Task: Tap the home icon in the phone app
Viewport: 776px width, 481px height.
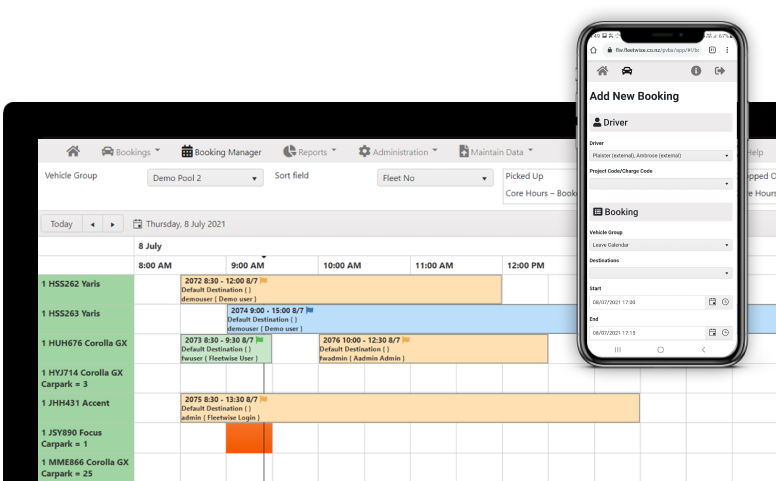Action: click(602, 71)
